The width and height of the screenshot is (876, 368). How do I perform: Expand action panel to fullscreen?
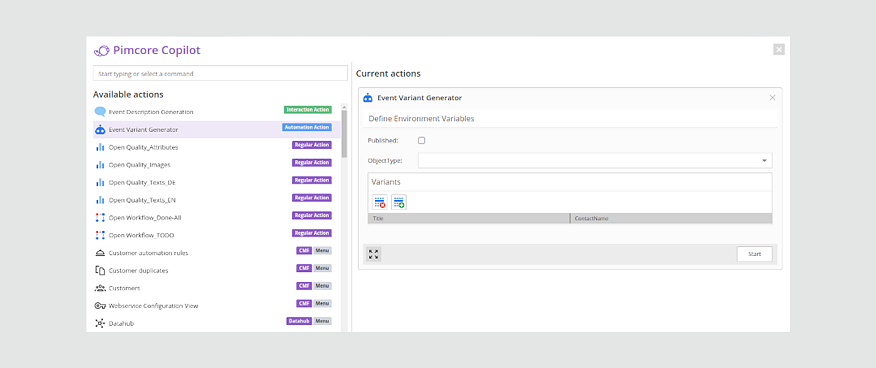click(x=374, y=254)
